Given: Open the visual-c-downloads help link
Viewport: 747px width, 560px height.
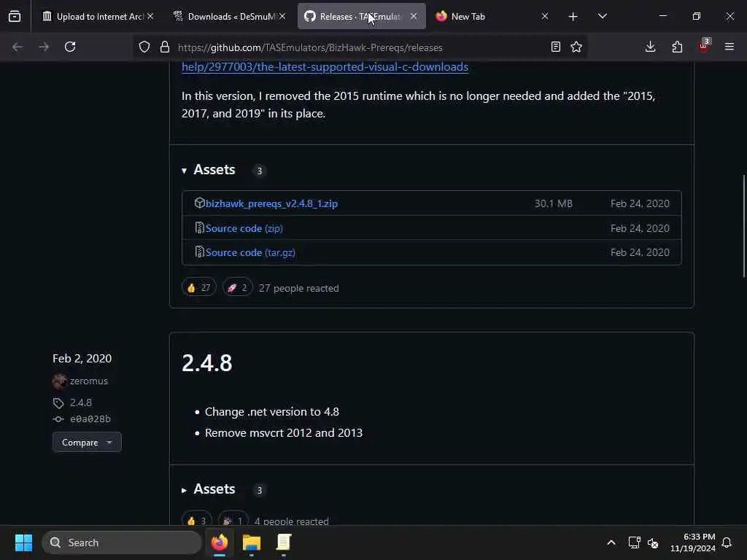Looking at the screenshot, I should tap(325, 66).
